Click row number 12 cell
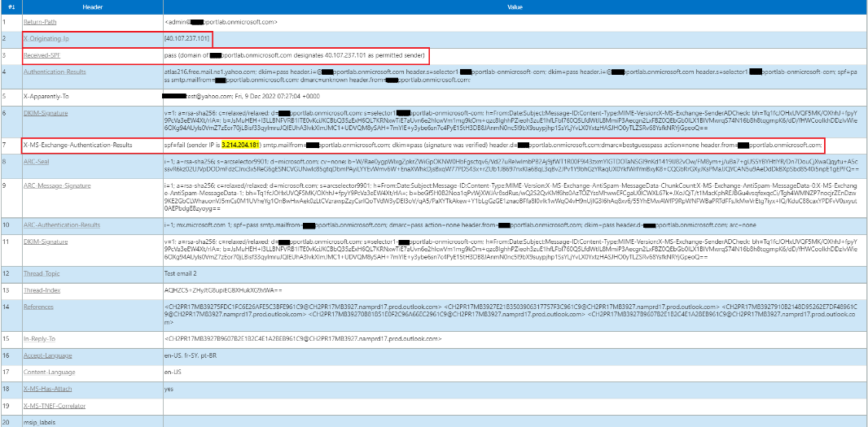868x427 pixels. click(10, 273)
